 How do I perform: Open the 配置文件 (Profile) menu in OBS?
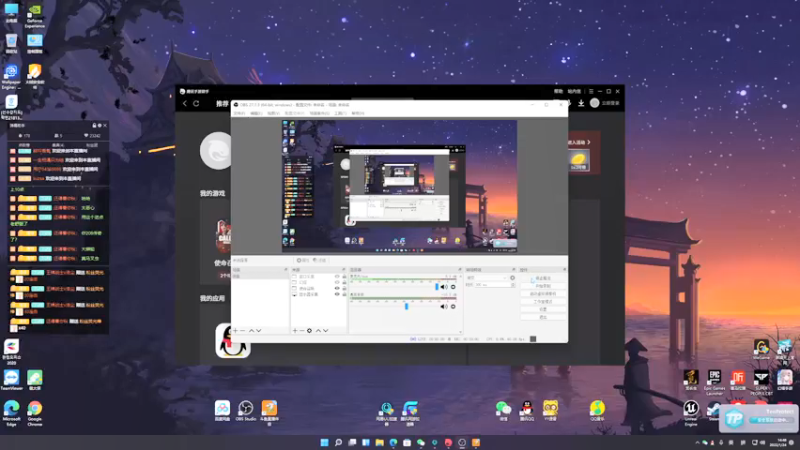294,113
